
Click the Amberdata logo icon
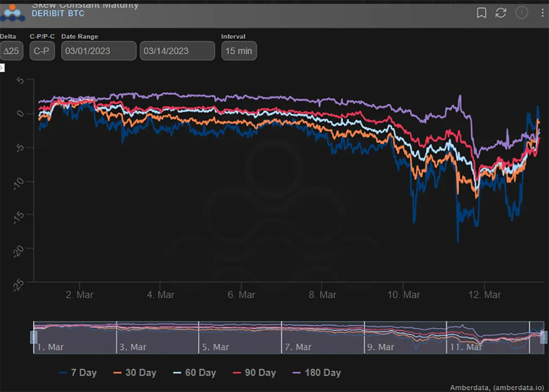click(x=12, y=12)
